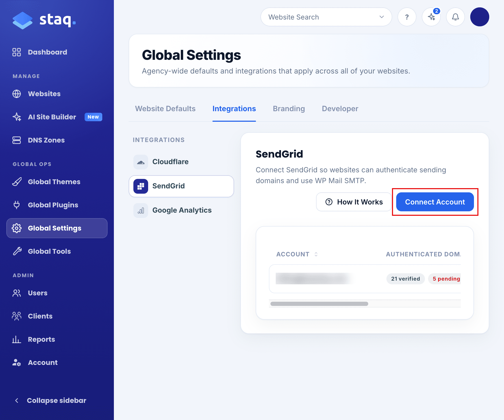Image resolution: width=504 pixels, height=420 pixels.
Task: Click the AUTHENTICATED DOM column header
Action: click(424, 254)
